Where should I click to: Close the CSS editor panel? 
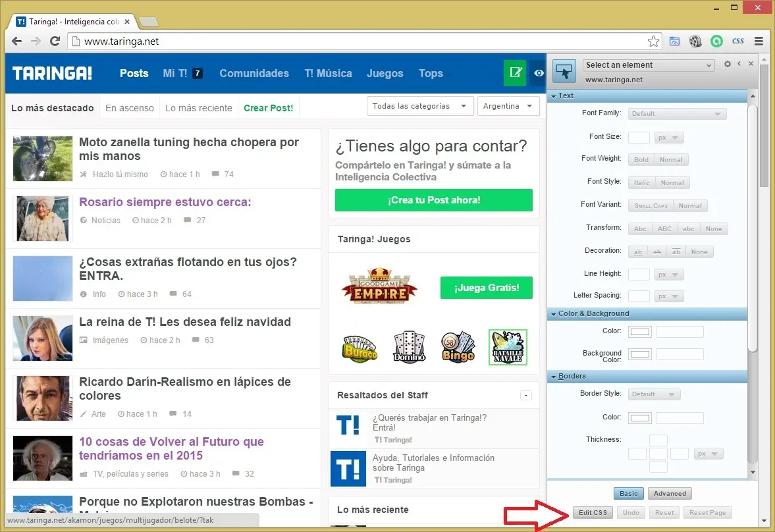pos(751,64)
